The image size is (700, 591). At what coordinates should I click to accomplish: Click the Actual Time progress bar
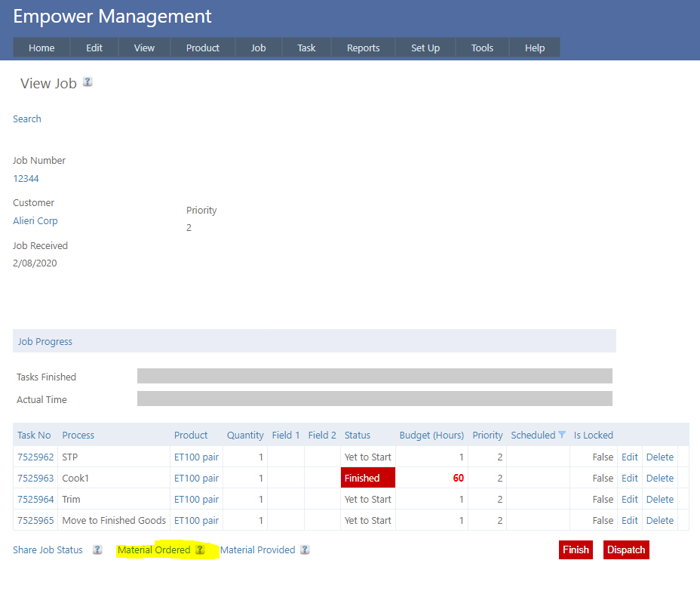[374, 399]
